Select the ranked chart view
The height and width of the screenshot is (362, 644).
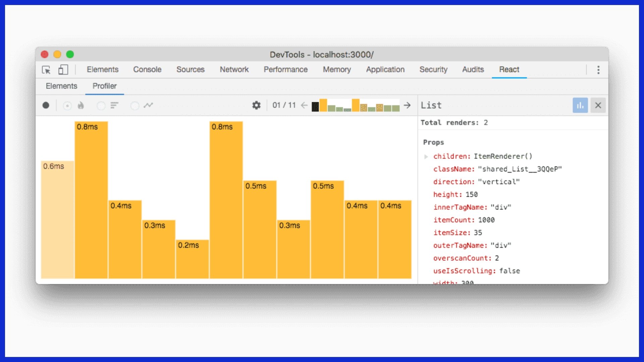click(114, 106)
